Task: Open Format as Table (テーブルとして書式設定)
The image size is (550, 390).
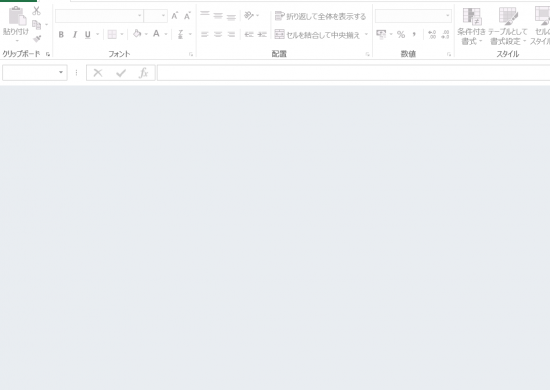Action: [508, 26]
